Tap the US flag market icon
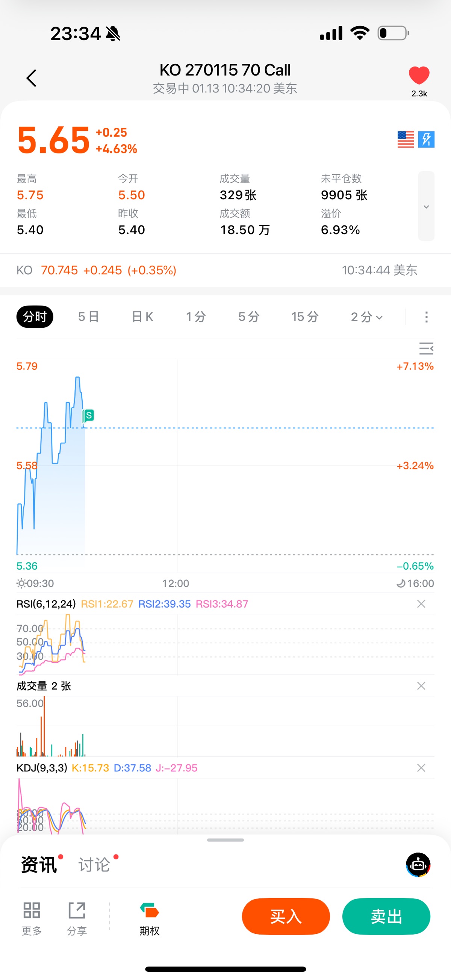This screenshot has height=980, width=451. [x=405, y=139]
